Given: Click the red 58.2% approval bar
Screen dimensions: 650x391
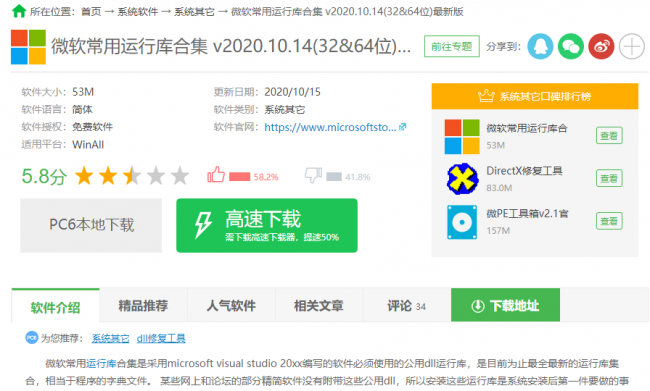Looking at the screenshot, I should [x=240, y=177].
